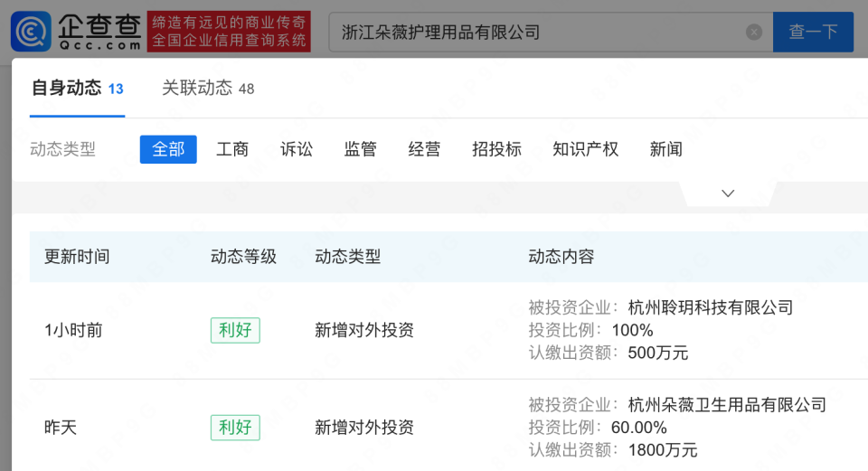This screenshot has width=868, height=471.
Task: Click the 企查查 brand name text
Action: click(99, 25)
